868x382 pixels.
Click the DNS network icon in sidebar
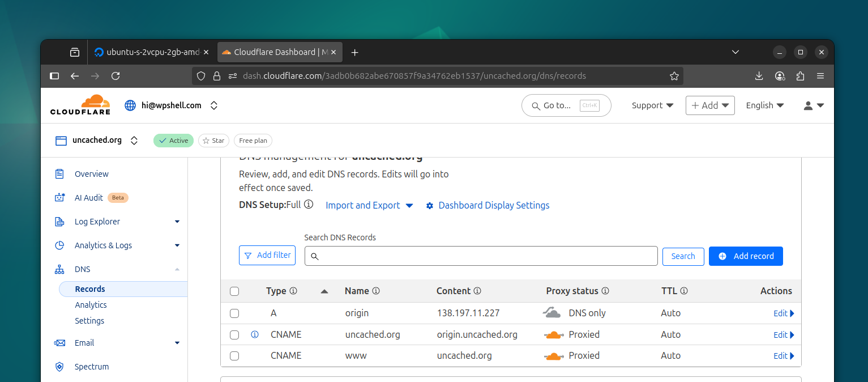coord(59,269)
